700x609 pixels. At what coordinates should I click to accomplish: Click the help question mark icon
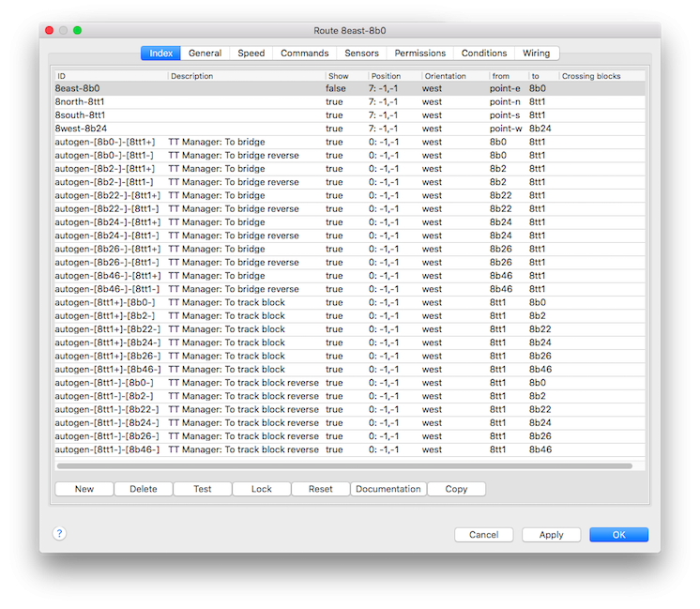(x=59, y=533)
